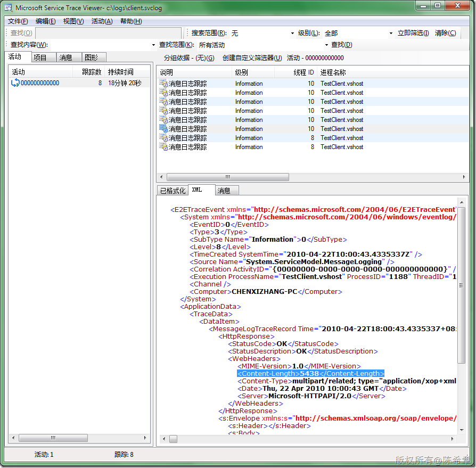Expand the 查找范围 dropdown showing 所有活动

(326, 45)
